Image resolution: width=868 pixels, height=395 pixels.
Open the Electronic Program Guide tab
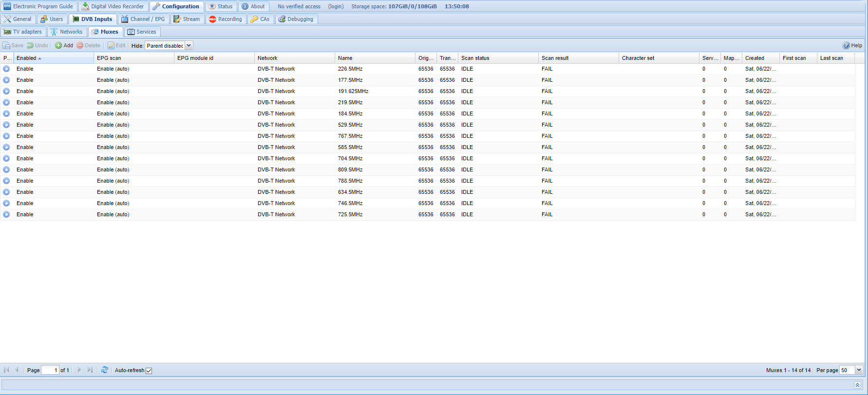38,6
